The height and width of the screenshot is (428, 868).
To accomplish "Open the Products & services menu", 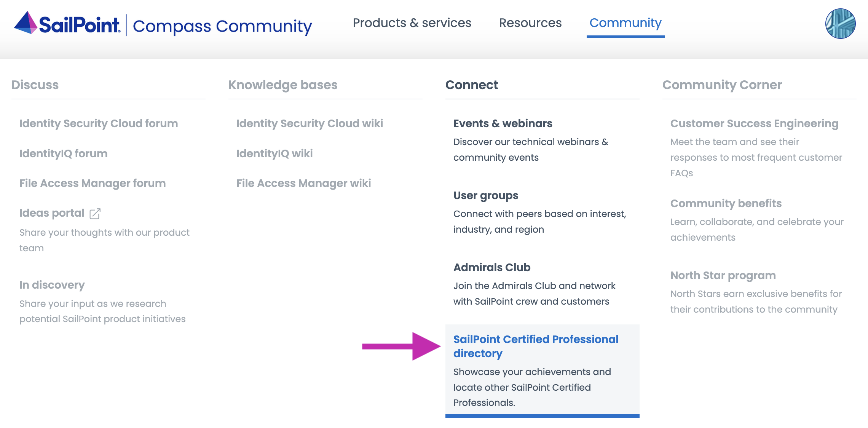I will 412,23.
